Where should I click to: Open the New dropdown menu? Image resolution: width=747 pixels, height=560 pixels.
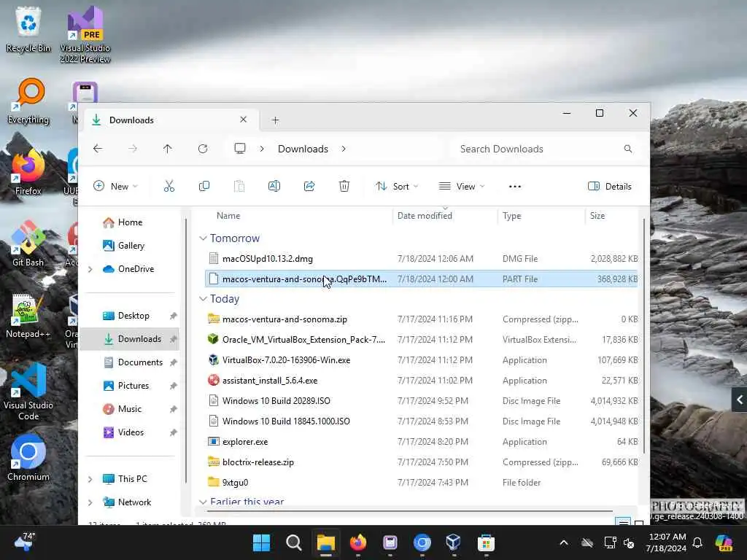point(116,186)
